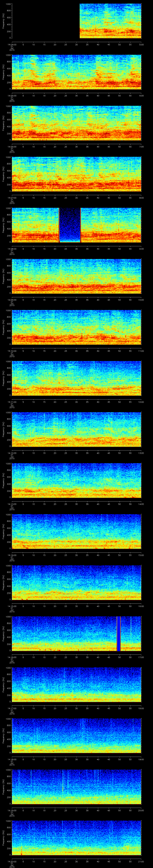Image resolution: width=153 pixels, height=868 pixels.
Task: Select the spectrogram panel starting at 14:12:00
Action: (77, 429)
